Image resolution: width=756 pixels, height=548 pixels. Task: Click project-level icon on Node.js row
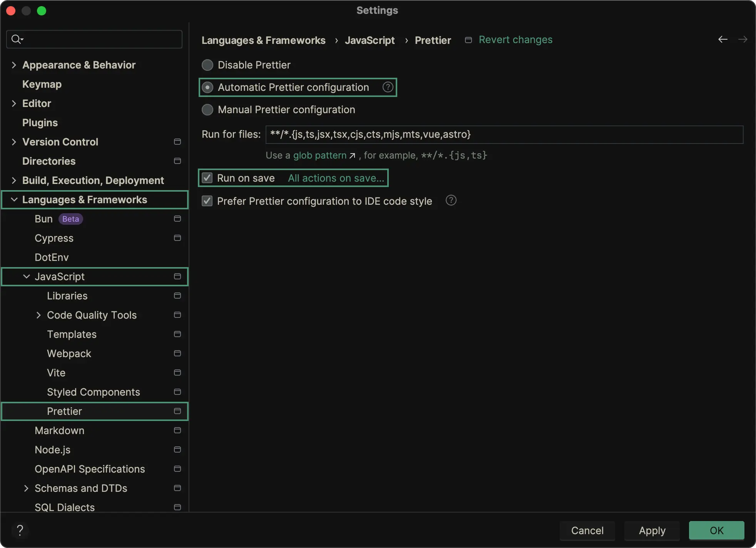tap(177, 449)
